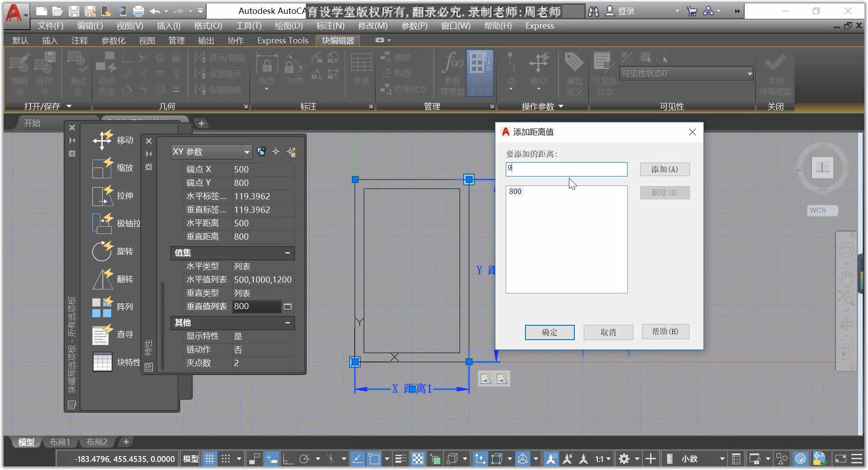The width and height of the screenshot is (868, 470).
Task: Click the 要添加的距离 input field
Action: click(567, 169)
